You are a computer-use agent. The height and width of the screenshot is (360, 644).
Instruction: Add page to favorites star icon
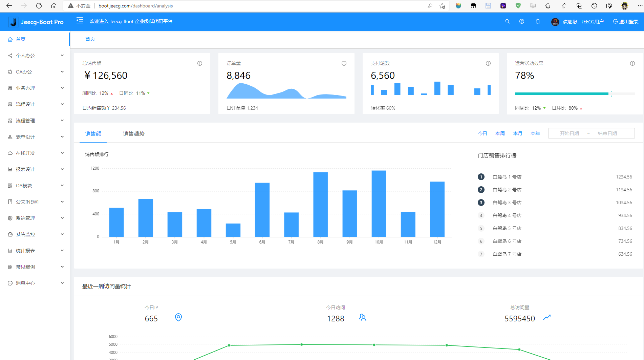[x=442, y=6]
